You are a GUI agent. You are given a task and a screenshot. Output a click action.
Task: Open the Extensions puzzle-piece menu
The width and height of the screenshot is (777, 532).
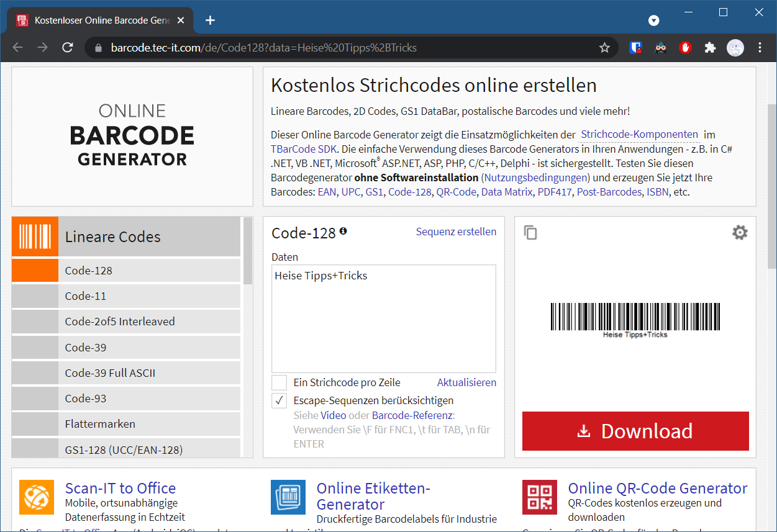click(x=710, y=48)
